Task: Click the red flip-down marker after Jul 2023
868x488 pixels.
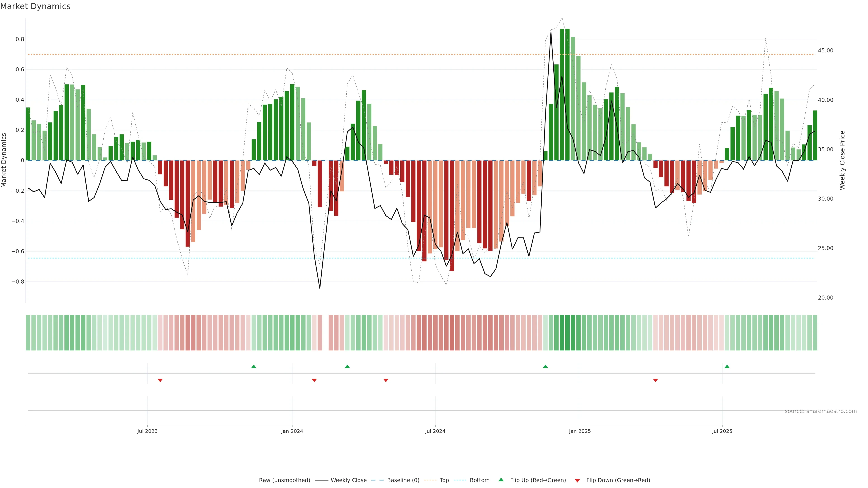Action: (160, 380)
